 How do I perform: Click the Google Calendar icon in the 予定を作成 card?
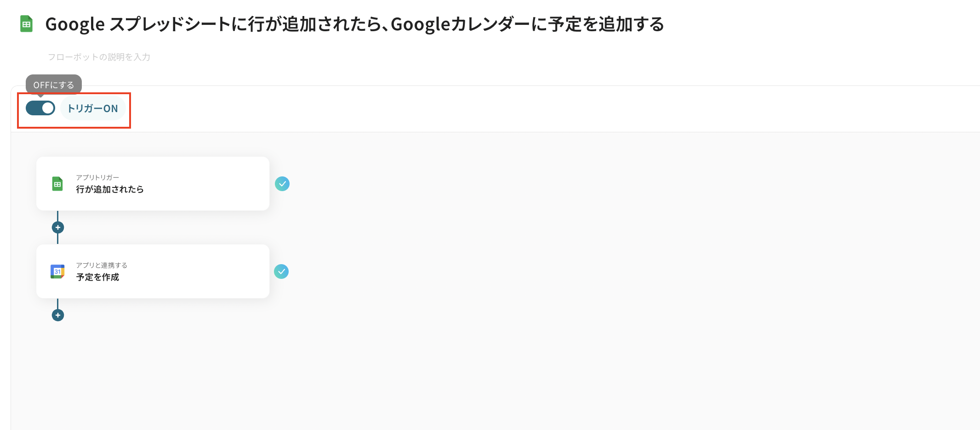coord(57,272)
